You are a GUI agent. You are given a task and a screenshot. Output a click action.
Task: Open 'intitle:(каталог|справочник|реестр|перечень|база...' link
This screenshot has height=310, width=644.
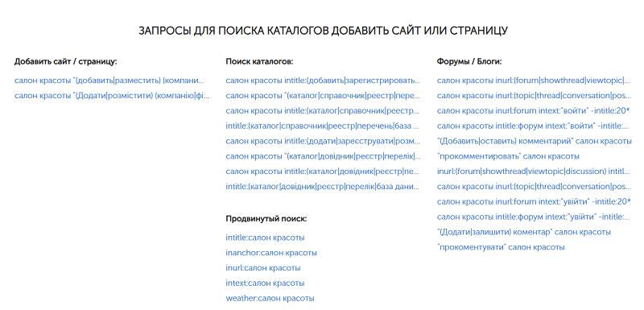point(323,126)
